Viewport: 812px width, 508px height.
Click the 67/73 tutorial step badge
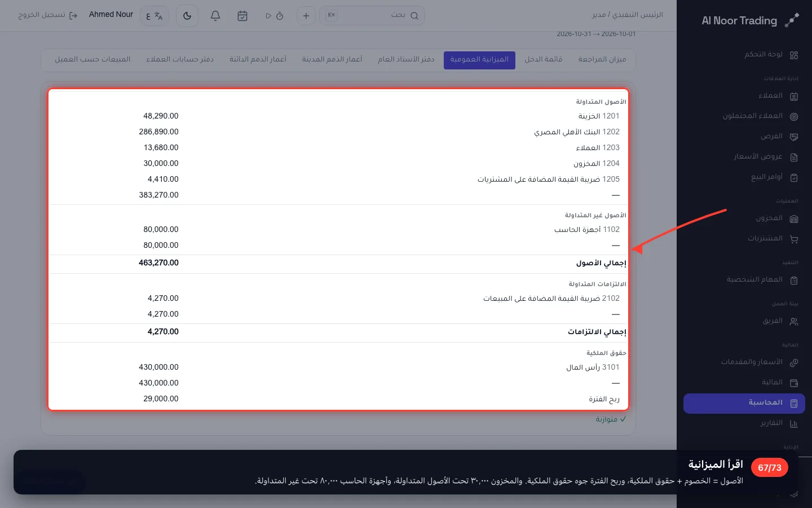[x=770, y=468]
